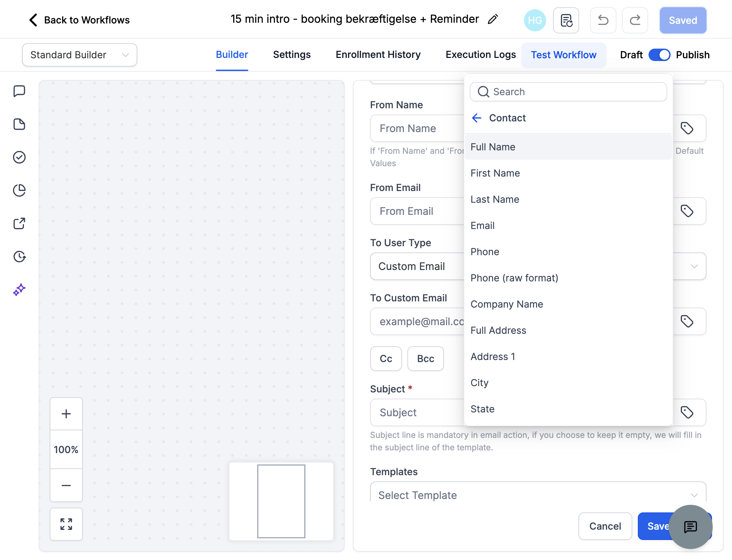Click the tag icon in To Custom Email field
732x560 pixels.
pos(687,321)
